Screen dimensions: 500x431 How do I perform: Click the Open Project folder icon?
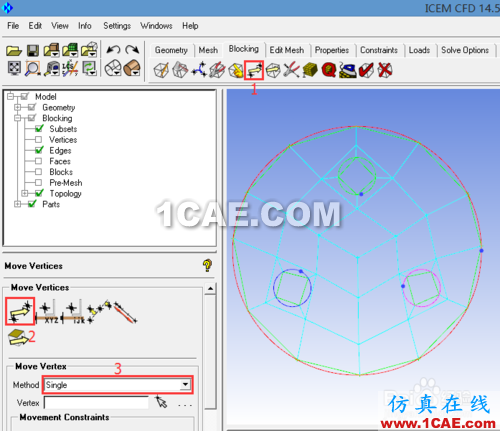(x=14, y=50)
